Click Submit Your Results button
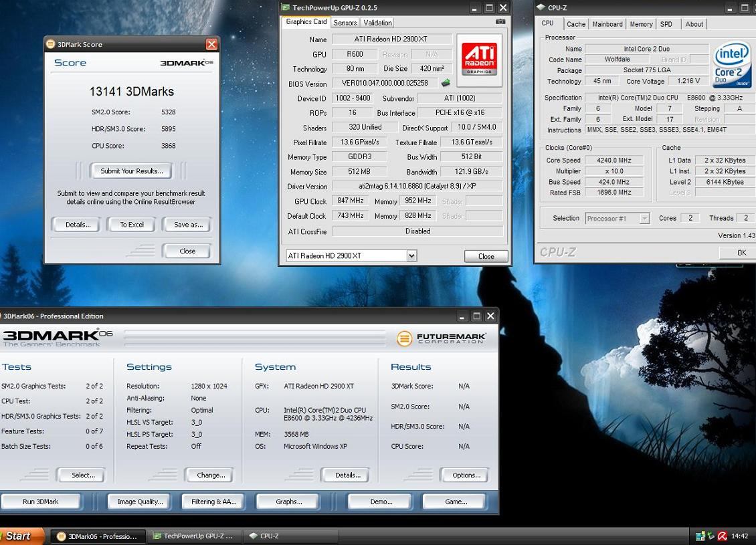Screen dimensions: 756x545 [x=132, y=171]
